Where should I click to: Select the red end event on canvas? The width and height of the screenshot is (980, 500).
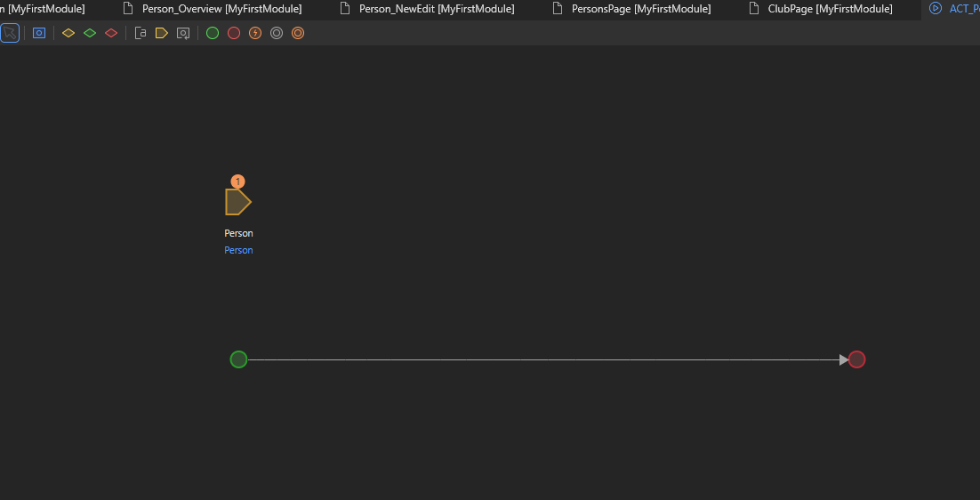coord(857,359)
